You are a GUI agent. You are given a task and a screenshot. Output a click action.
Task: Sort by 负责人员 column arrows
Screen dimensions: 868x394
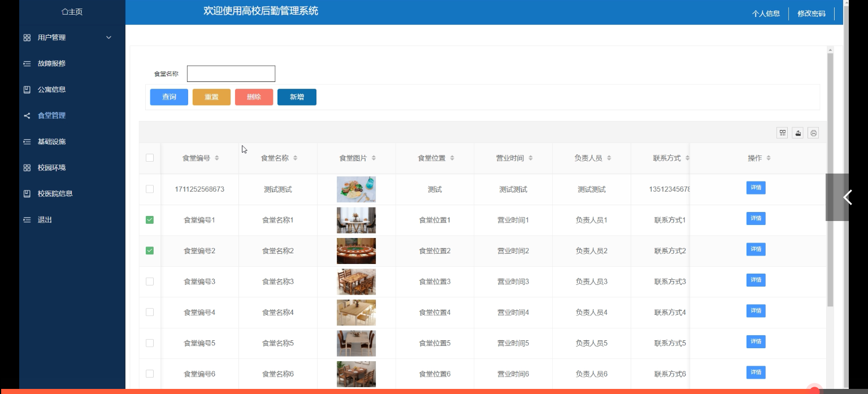tap(609, 158)
